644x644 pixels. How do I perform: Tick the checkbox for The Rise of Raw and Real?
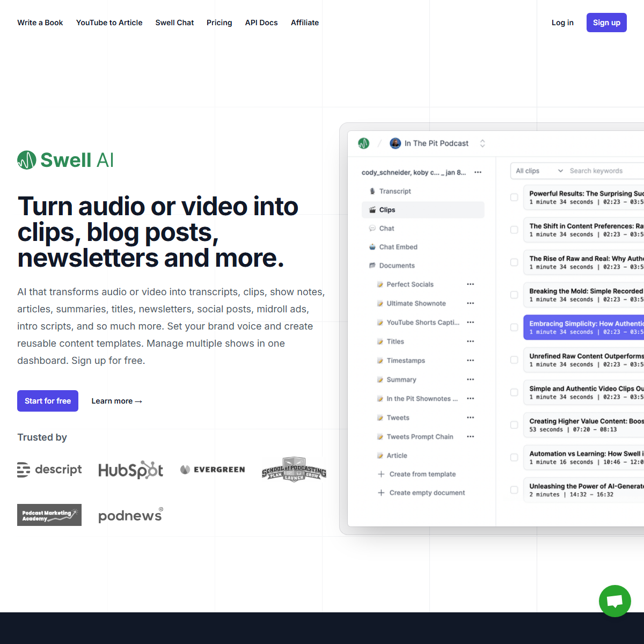coord(514,262)
